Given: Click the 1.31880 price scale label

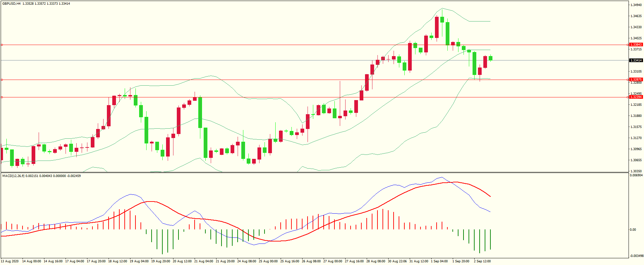Looking at the screenshot, I should [x=636, y=116].
